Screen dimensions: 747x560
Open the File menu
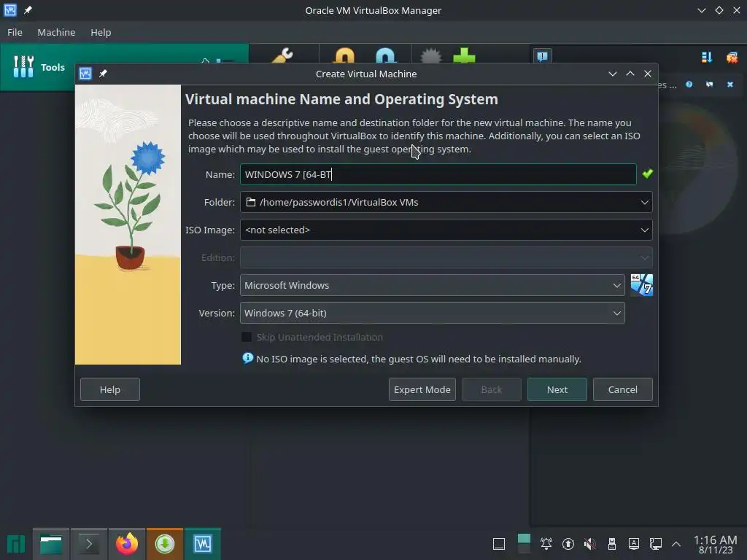[x=15, y=32]
